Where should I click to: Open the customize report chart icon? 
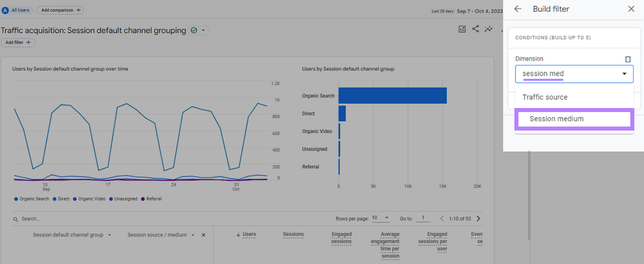click(x=462, y=29)
